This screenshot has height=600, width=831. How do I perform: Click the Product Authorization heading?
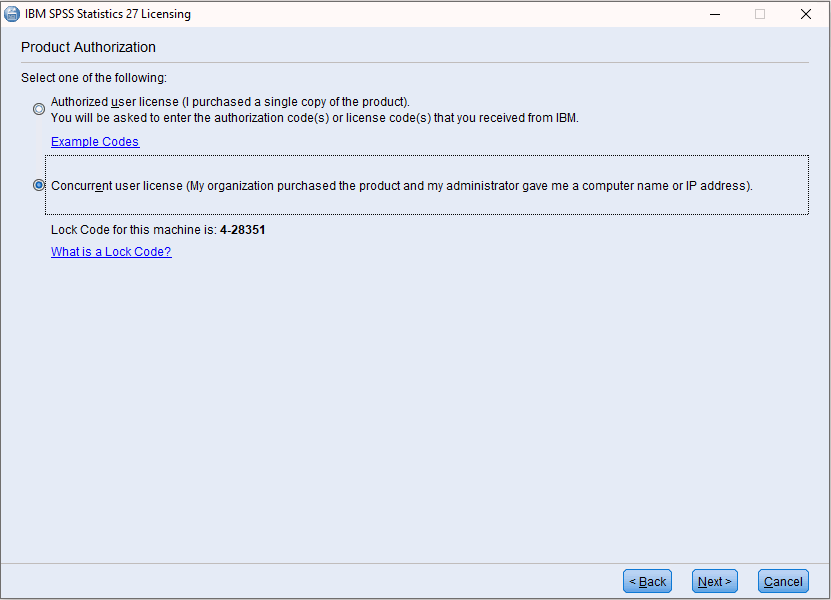(88, 47)
